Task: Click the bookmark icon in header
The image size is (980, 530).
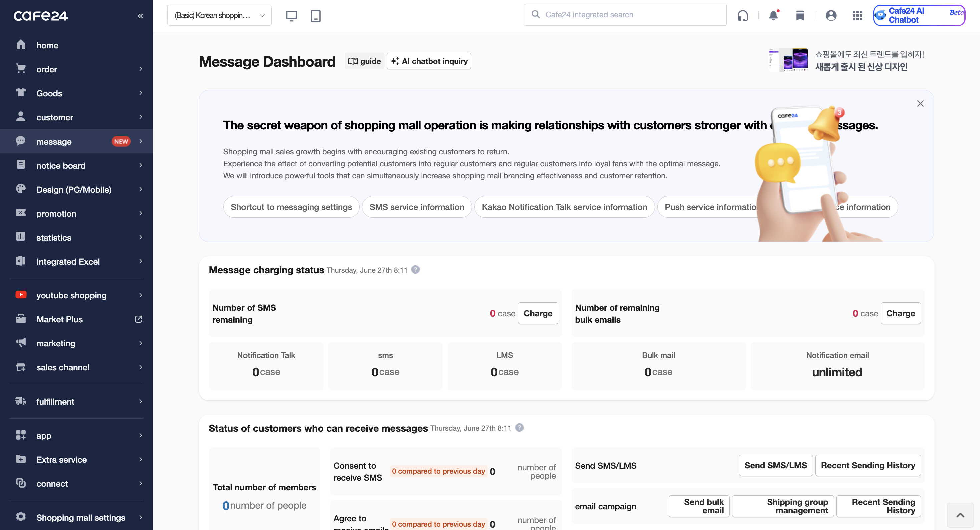Action: click(800, 16)
